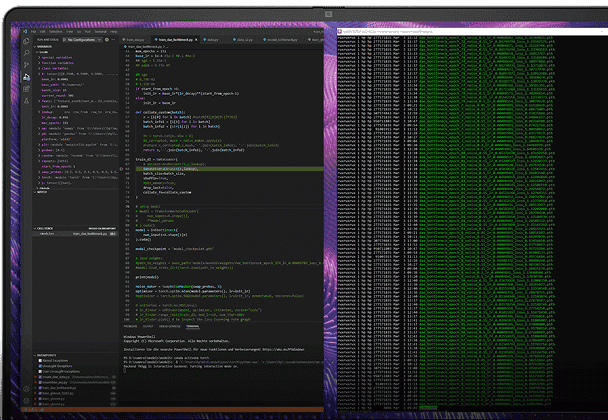Open the Testing flask icon
Screen dimensions: 608x420
click(26, 101)
